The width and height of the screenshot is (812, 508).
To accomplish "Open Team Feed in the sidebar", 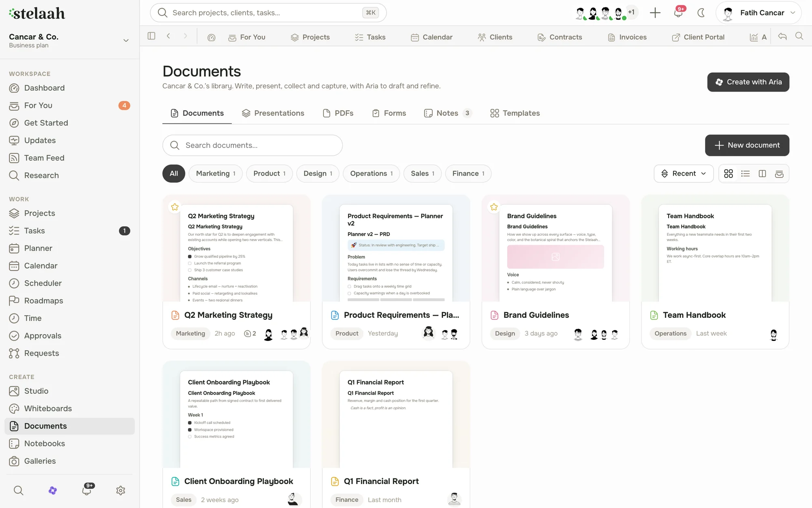I will click(69, 158).
